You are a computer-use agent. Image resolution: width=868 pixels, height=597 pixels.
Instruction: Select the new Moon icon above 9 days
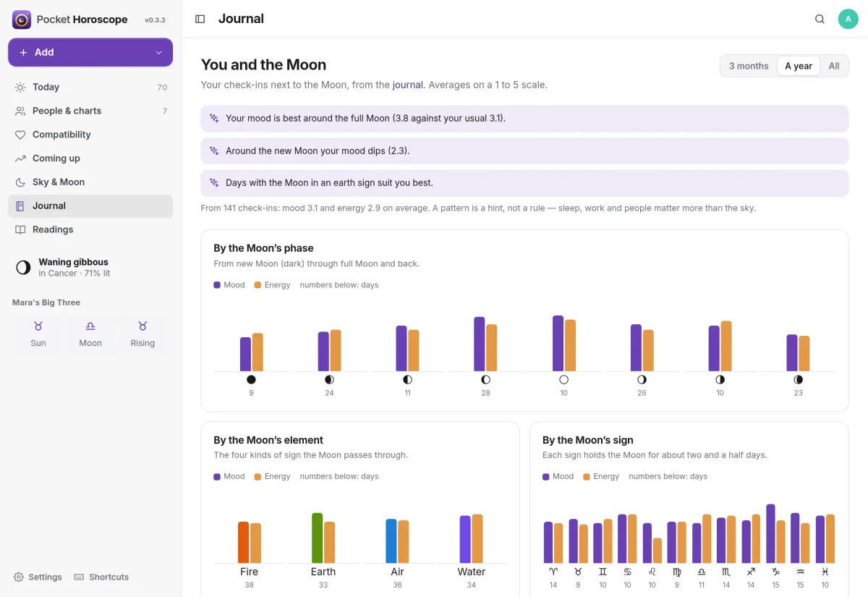(x=251, y=379)
